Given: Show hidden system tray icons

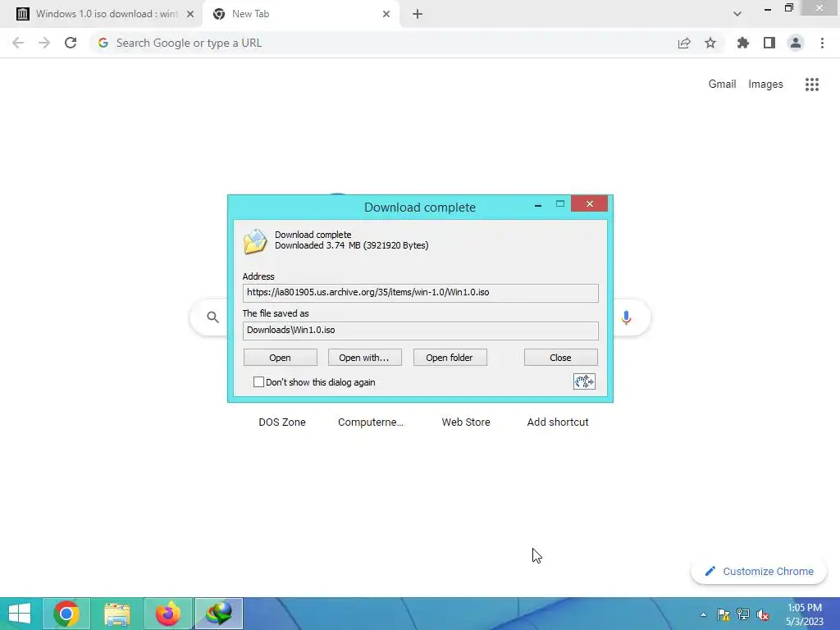Looking at the screenshot, I should pos(703,614).
